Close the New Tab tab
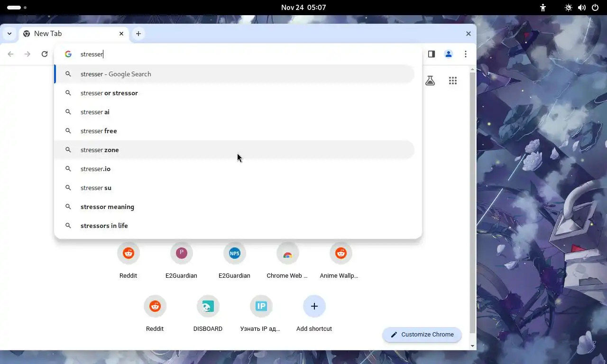The image size is (607, 364). point(121,34)
